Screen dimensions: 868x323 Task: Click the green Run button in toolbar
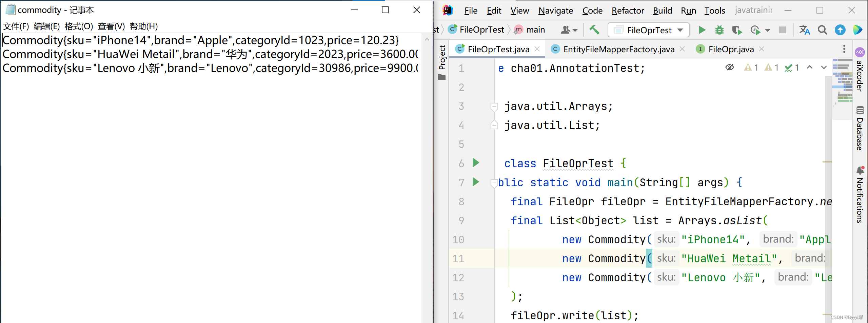pos(702,30)
